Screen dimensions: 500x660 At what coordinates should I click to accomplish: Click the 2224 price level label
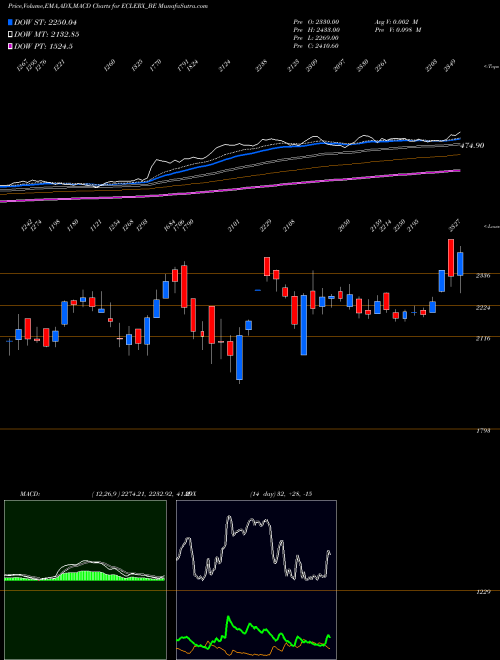[x=483, y=308]
